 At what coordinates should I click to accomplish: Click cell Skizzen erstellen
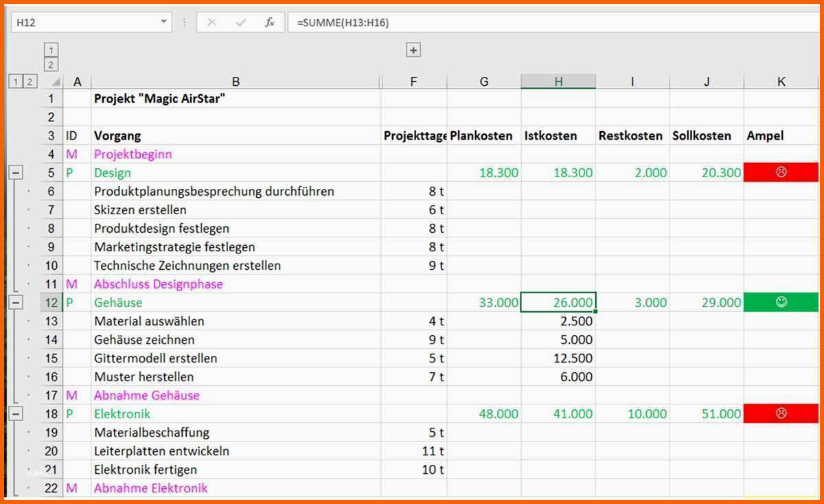pos(236,210)
